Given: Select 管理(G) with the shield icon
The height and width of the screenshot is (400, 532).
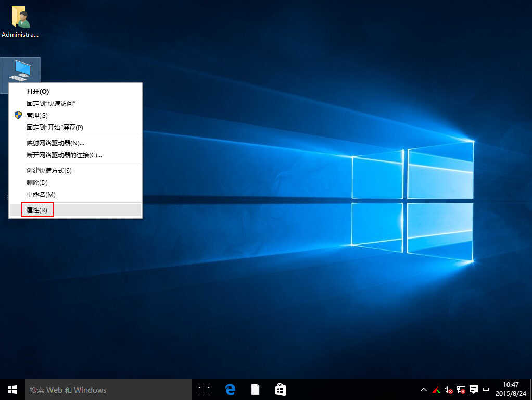Looking at the screenshot, I should point(37,115).
